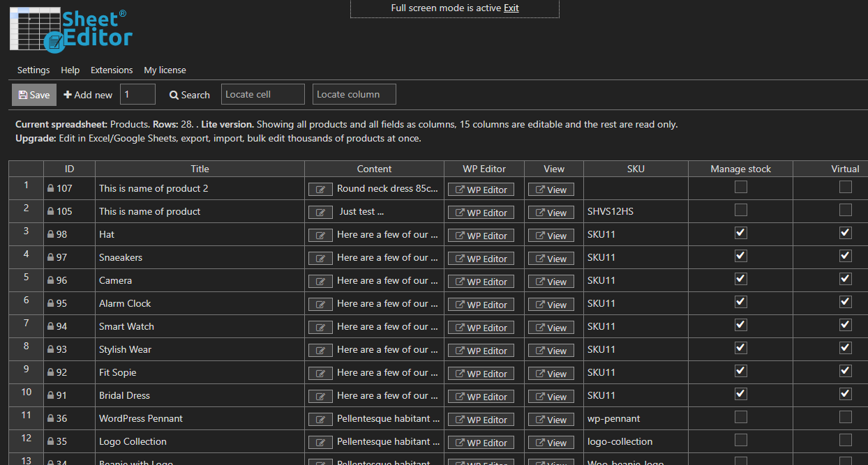Image resolution: width=868 pixels, height=465 pixels.
Task: Focus the Locate column input
Action: 354,94
